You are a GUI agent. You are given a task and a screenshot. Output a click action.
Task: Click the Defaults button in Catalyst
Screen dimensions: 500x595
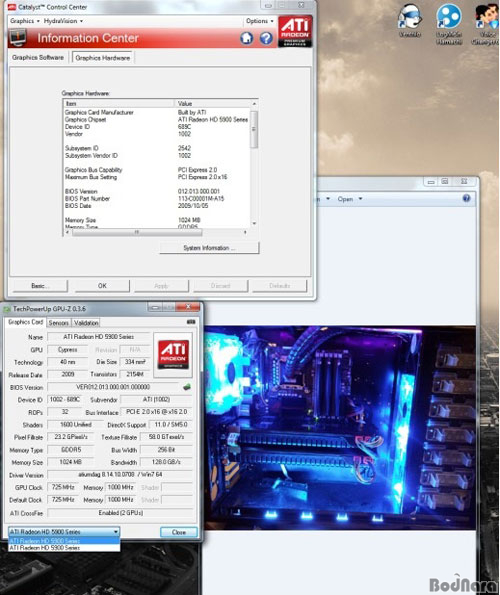pyautogui.click(x=280, y=286)
